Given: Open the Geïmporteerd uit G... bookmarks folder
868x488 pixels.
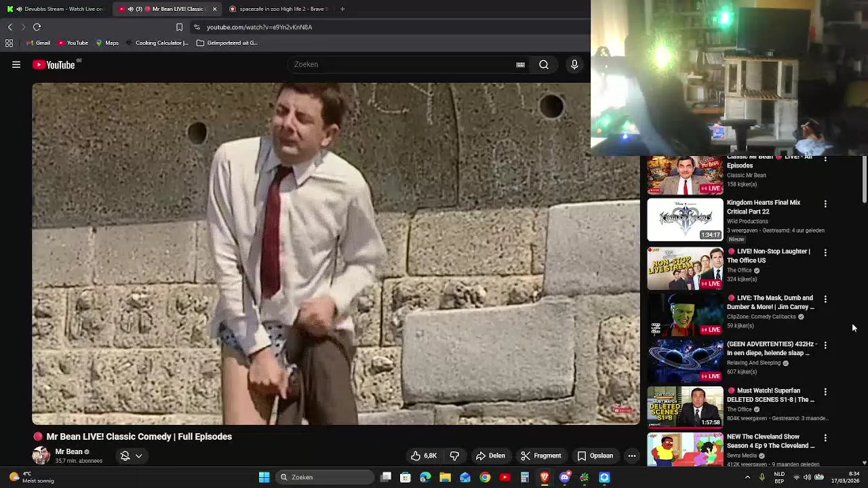Looking at the screenshot, I should pyautogui.click(x=227, y=43).
